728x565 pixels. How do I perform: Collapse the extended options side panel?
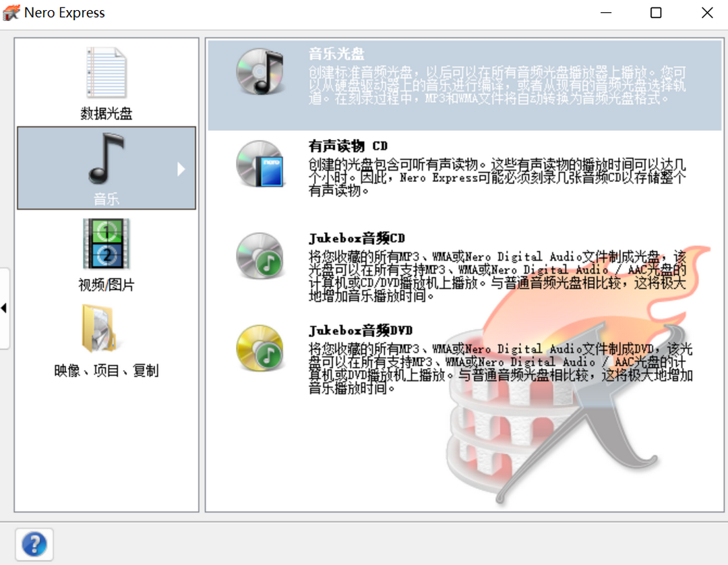click(x=3, y=307)
